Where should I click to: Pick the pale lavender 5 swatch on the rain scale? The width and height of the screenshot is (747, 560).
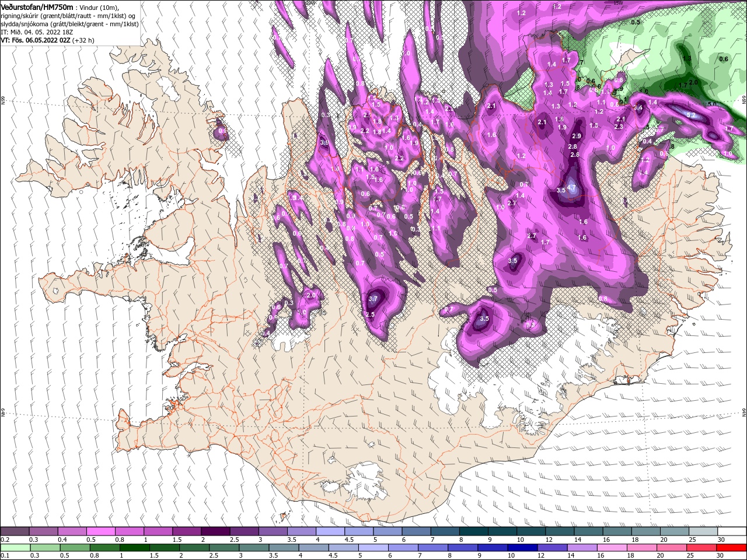pyautogui.click(x=374, y=547)
